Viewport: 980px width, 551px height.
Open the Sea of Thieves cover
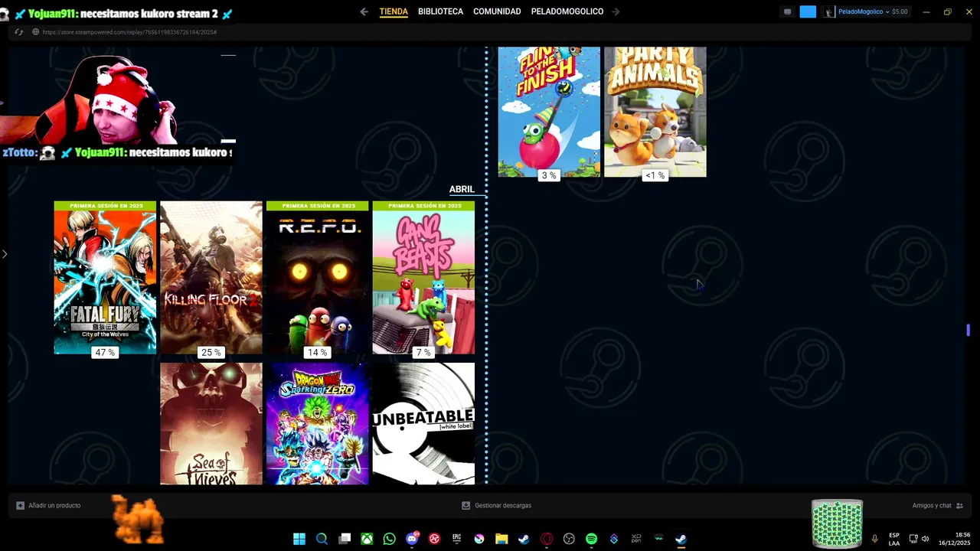click(211, 423)
